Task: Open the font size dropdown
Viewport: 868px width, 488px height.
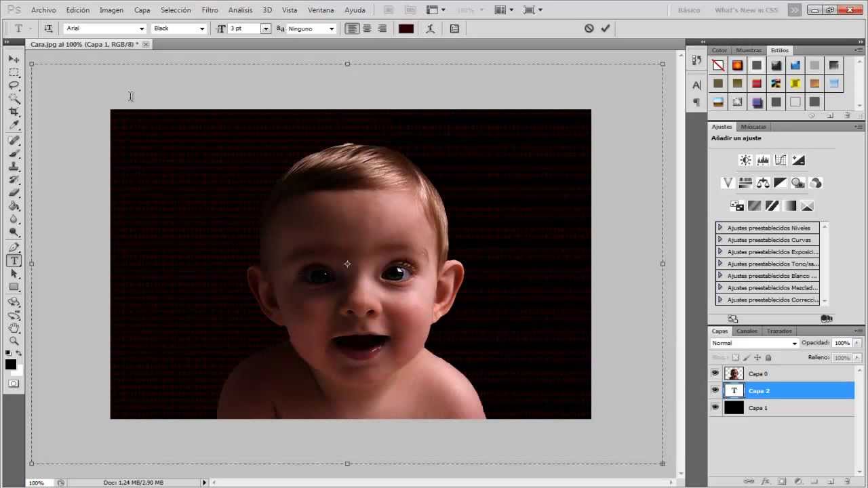Action: 266,28
